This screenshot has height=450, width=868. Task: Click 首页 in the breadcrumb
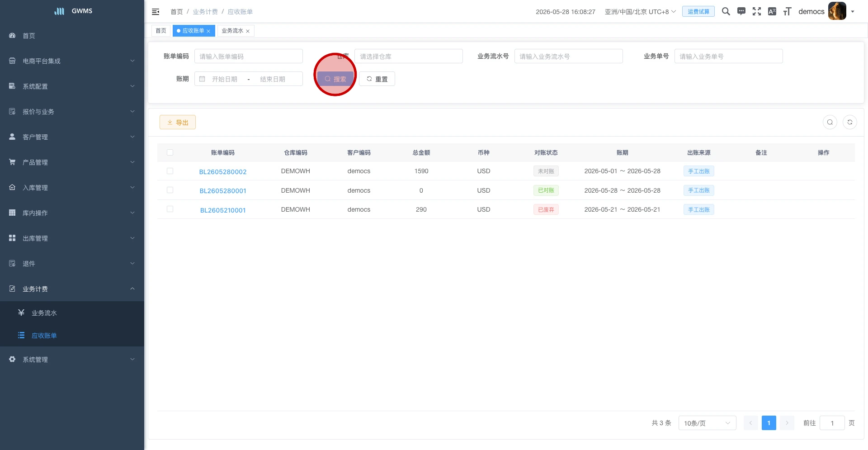point(177,12)
